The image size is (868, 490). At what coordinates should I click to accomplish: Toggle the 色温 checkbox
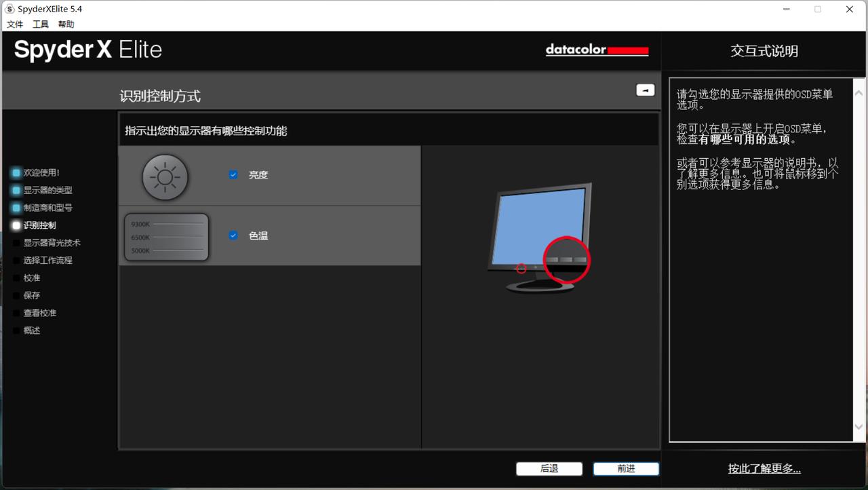pos(233,235)
